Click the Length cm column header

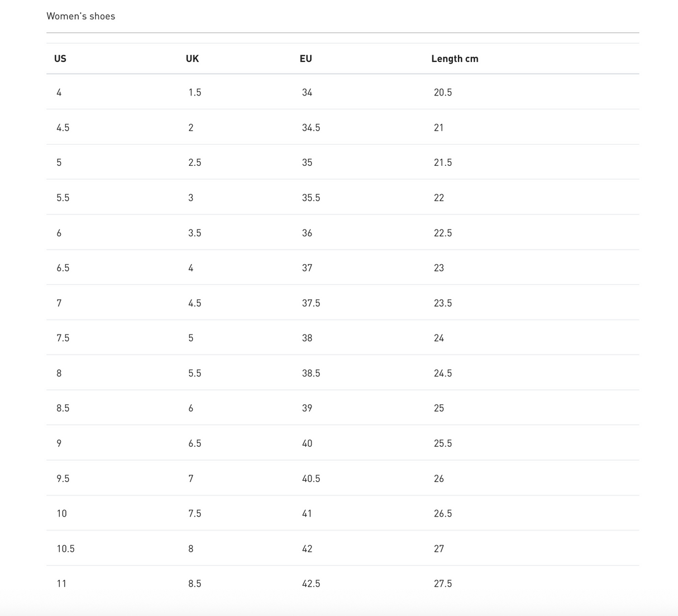click(455, 59)
